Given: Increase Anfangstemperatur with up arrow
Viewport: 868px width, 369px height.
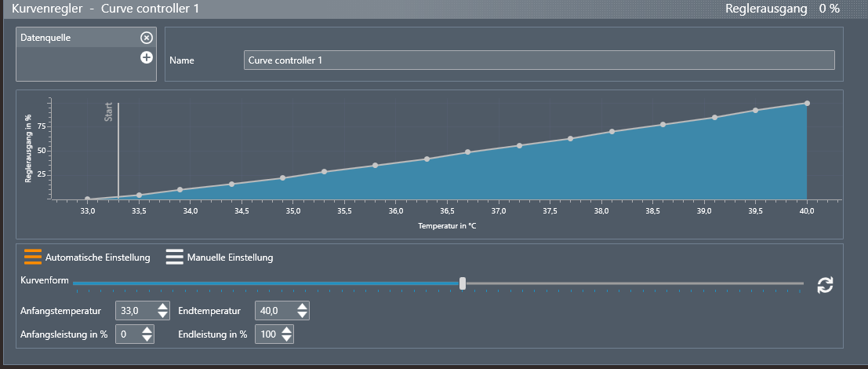Looking at the screenshot, I should [162, 306].
